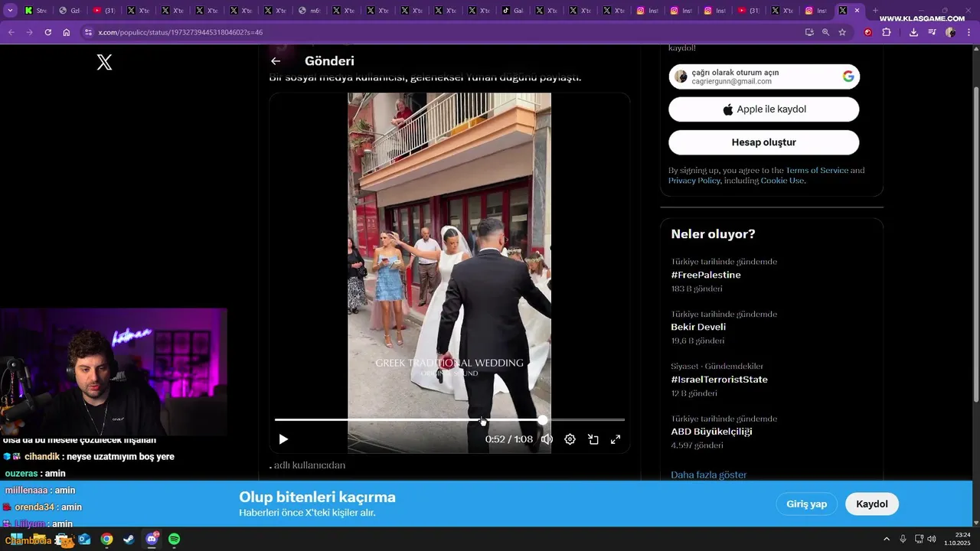This screenshot has height=551, width=980.
Task: Sign in with Google as çağrı
Action: (x=764, y=77)
